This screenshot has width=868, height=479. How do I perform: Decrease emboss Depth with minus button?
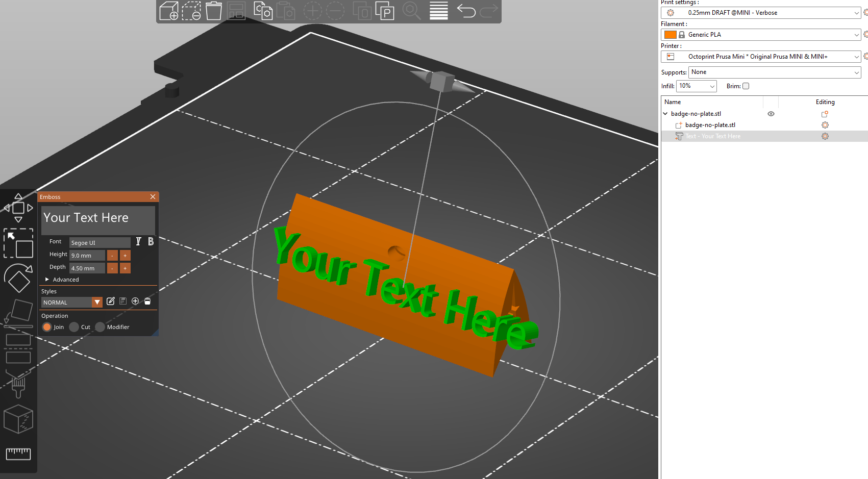pyautogui.click(x=112, y=268)
